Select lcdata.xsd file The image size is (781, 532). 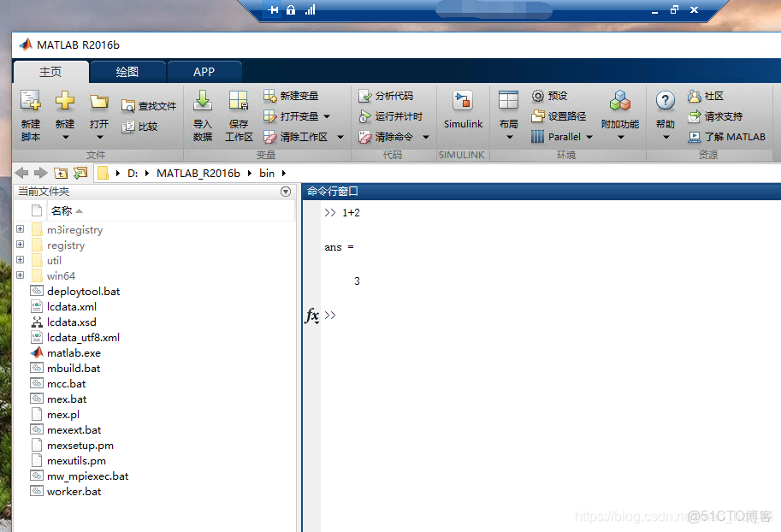pos(71,322)
